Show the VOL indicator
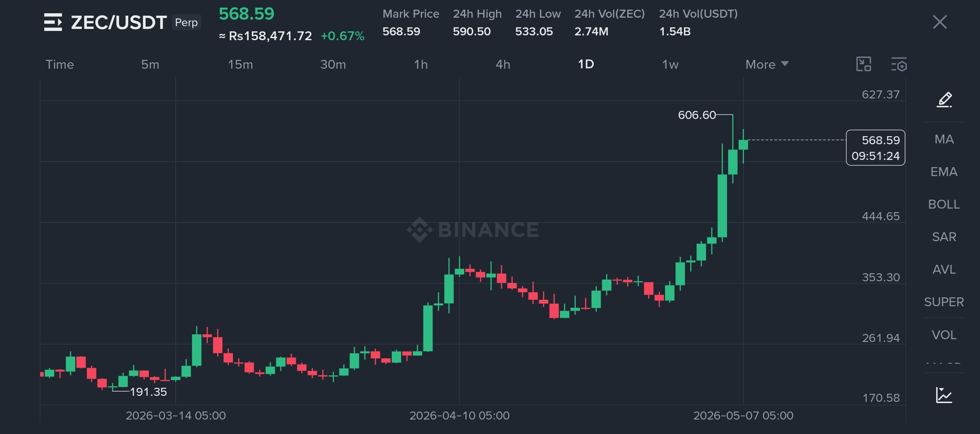Screen dimensions: 980x434 tap(944, 335)
